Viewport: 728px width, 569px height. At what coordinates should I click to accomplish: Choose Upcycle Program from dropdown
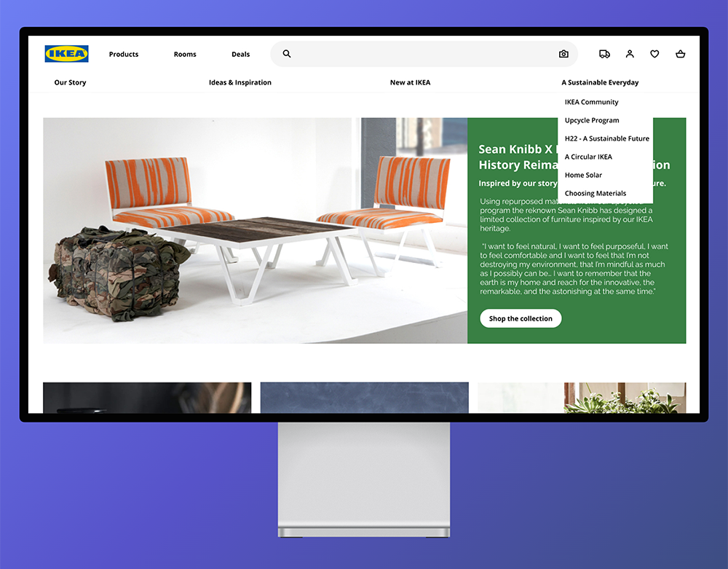(x=592, y=120)
